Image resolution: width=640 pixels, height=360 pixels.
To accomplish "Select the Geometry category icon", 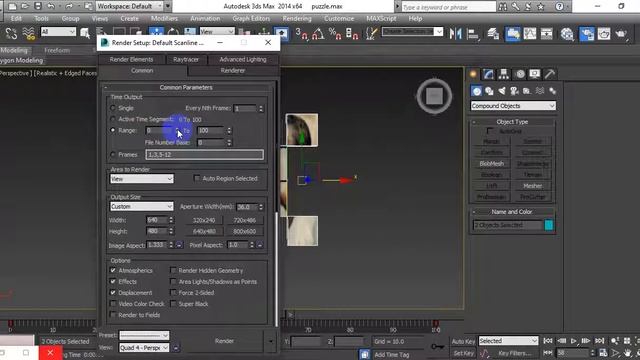I will (476, 91).
